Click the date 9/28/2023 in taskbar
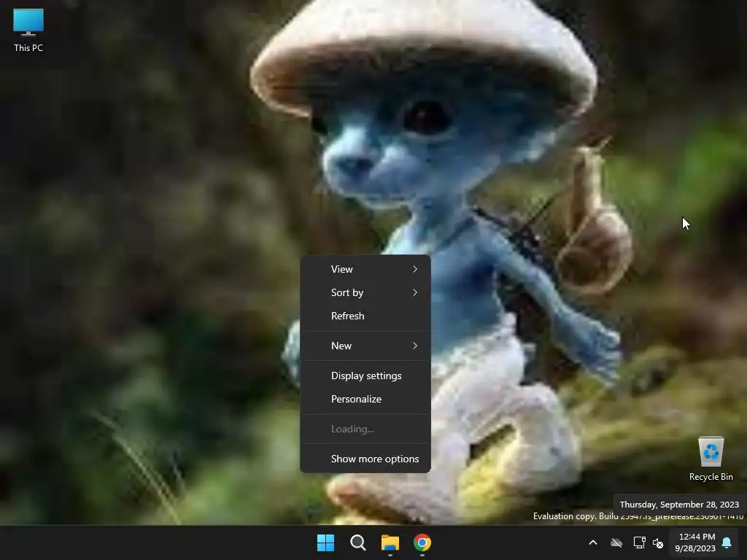The width and height of the screenshot is (747, 560). click(x=695, y=548)
